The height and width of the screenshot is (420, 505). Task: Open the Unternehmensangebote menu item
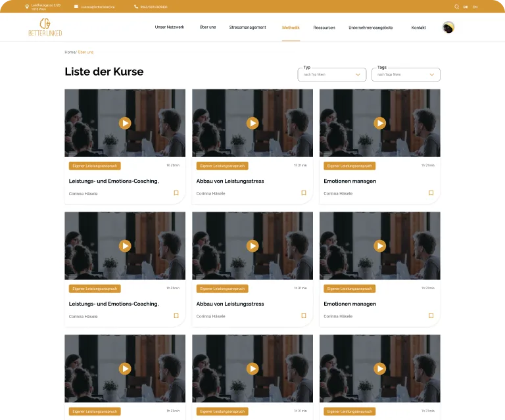point(371,28)
